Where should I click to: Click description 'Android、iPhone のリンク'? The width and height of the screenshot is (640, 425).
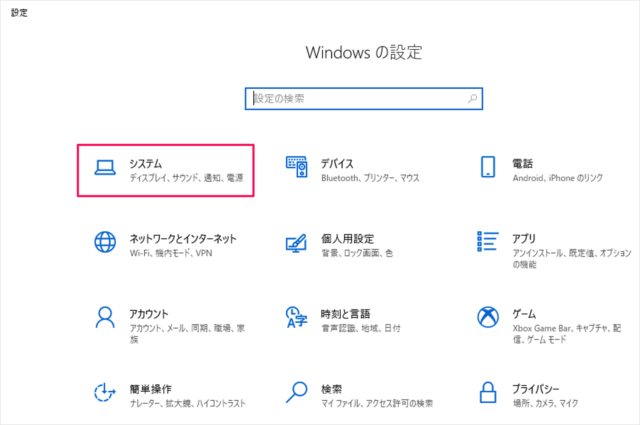(558, 178)
